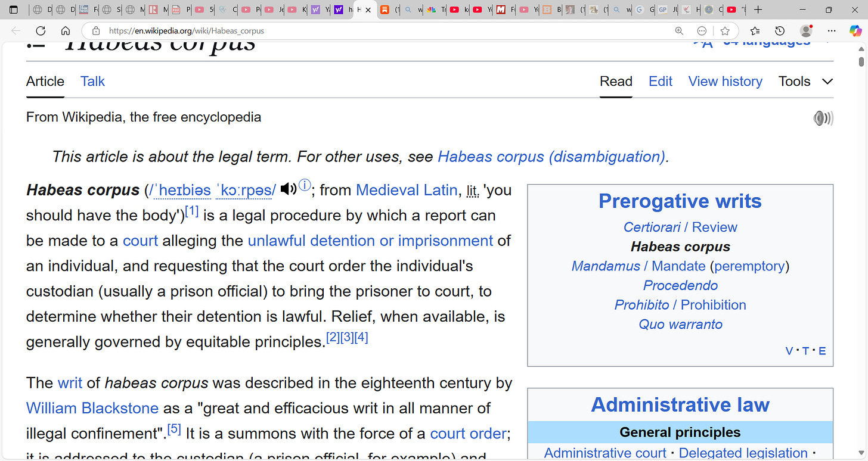Switch to the red M favicon tab

[505, 10]
